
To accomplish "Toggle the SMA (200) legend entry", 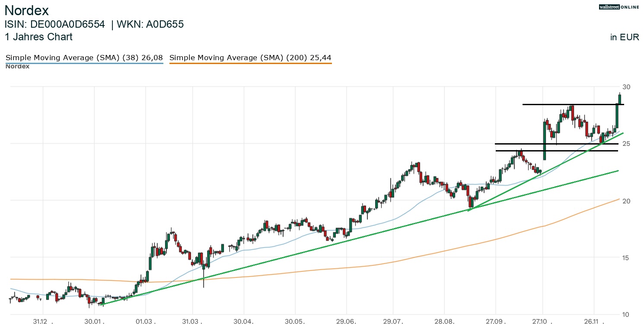I will tap(250, 58).
